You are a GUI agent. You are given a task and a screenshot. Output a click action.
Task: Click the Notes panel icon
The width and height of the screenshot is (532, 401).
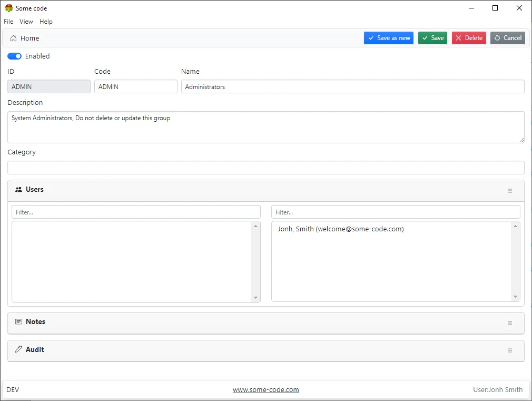pos(18,322)
